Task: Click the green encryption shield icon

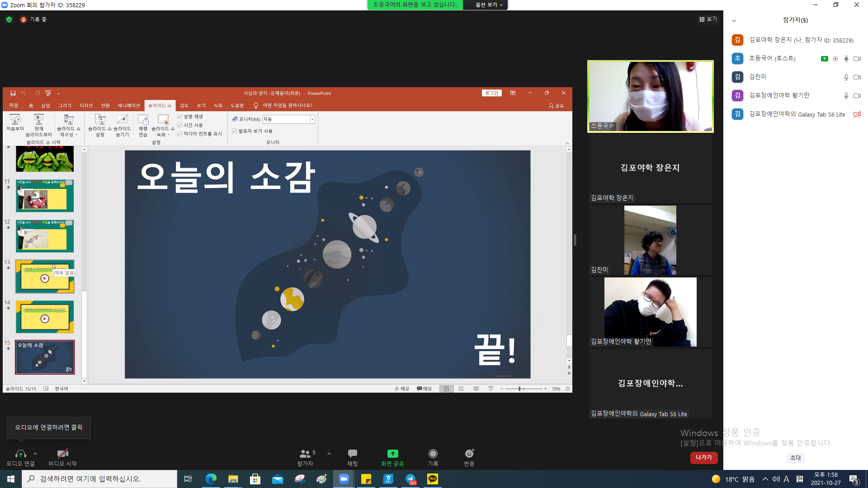Action: tap(9, 19)
